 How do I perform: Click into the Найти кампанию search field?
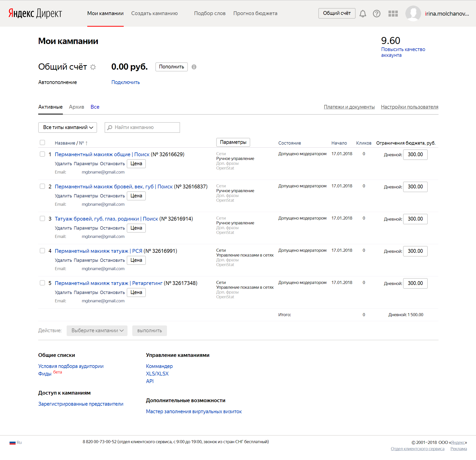142,128
